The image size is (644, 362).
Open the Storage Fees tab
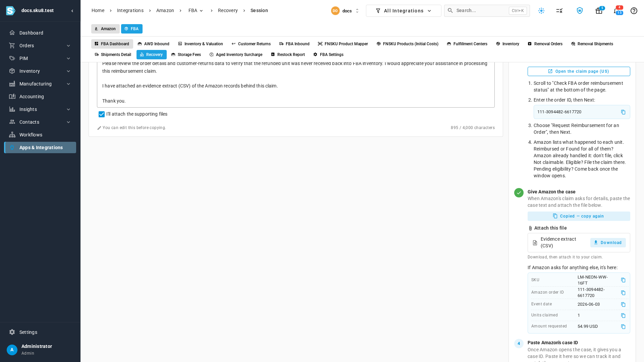[186, 55]
